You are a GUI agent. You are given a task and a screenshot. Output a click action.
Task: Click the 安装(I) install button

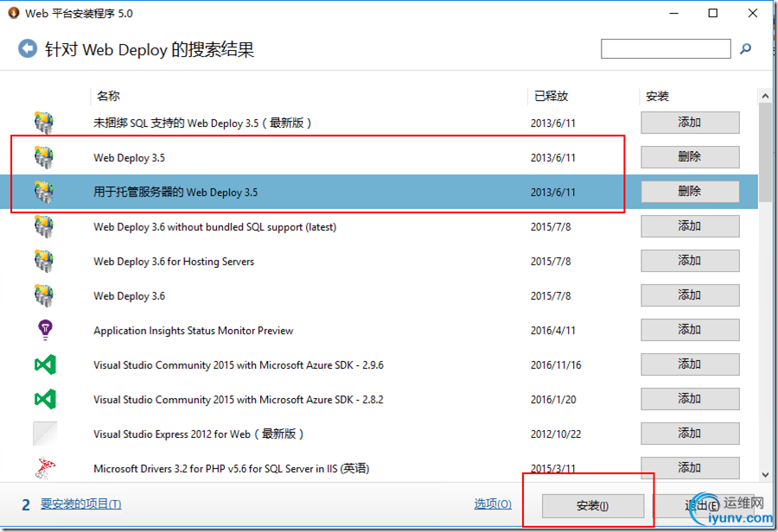point(593,506)
